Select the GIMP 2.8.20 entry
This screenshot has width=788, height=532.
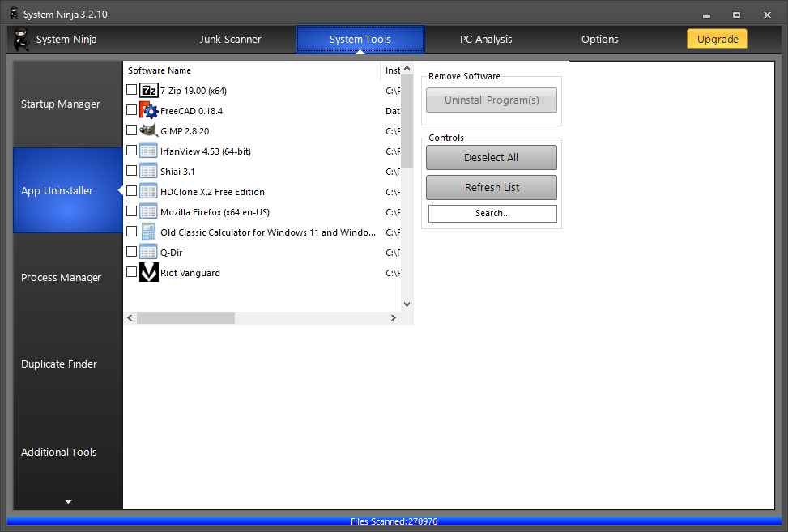[x=185, y=131]
